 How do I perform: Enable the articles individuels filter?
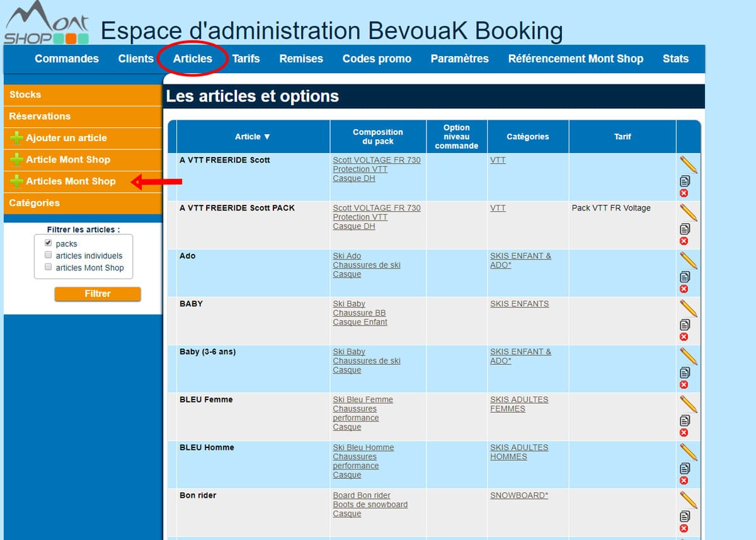tap(48, 255)
